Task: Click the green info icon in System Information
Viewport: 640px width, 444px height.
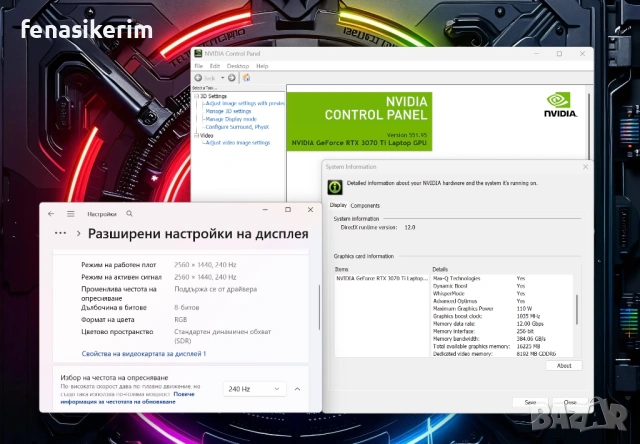Action: (x=335, y=187)
